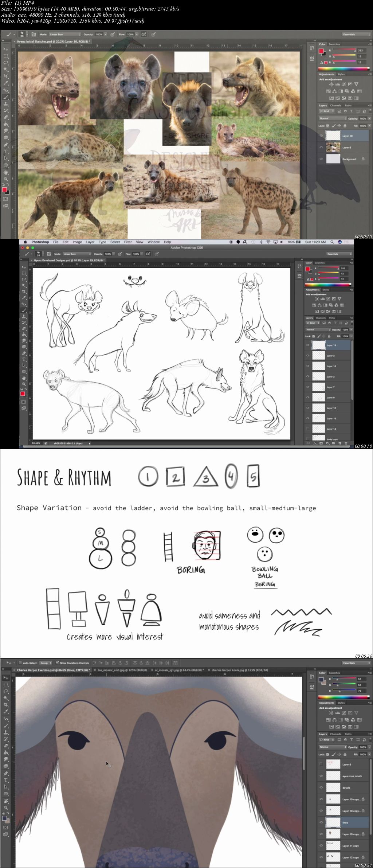
Task: Select the Zoom tool in Hyena Initial Sketches window
Action: coord(6,179)
